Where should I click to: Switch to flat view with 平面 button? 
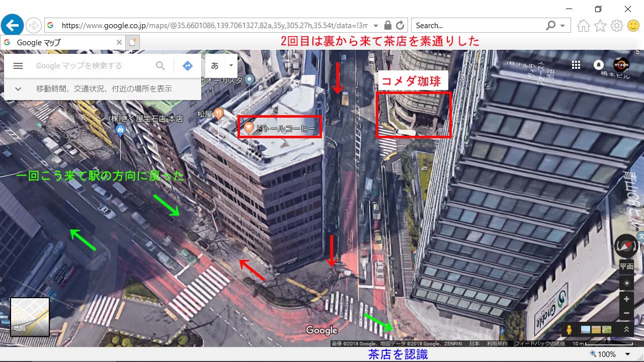(x=626, y=266)
